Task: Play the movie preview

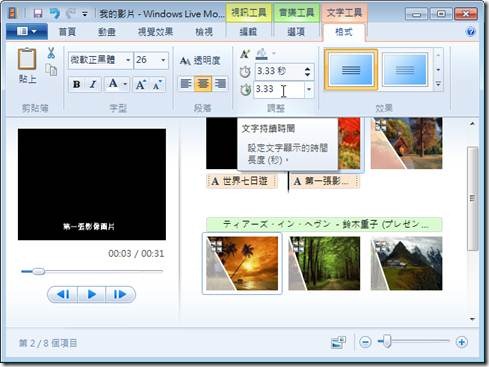Action: [x=92, y=294]
